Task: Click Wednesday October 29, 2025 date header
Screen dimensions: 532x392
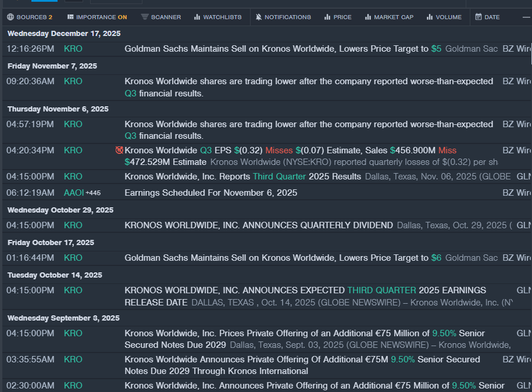Action: pyautogui.click(x=60, y=210)
